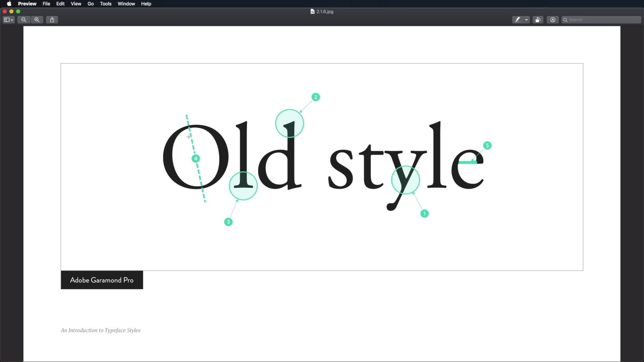Screen dimensions: 644x362
Task: Click the document proxy icon beside 2.1.6.jpg
Action: [312, 11]
